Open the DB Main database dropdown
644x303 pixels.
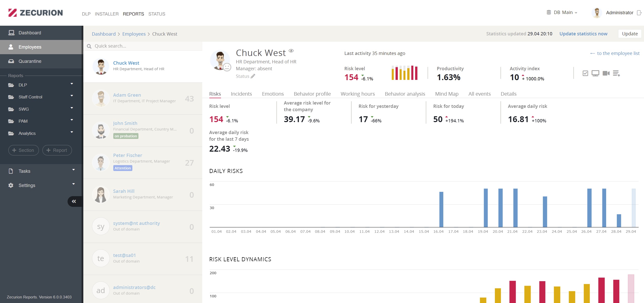point(562,12)
